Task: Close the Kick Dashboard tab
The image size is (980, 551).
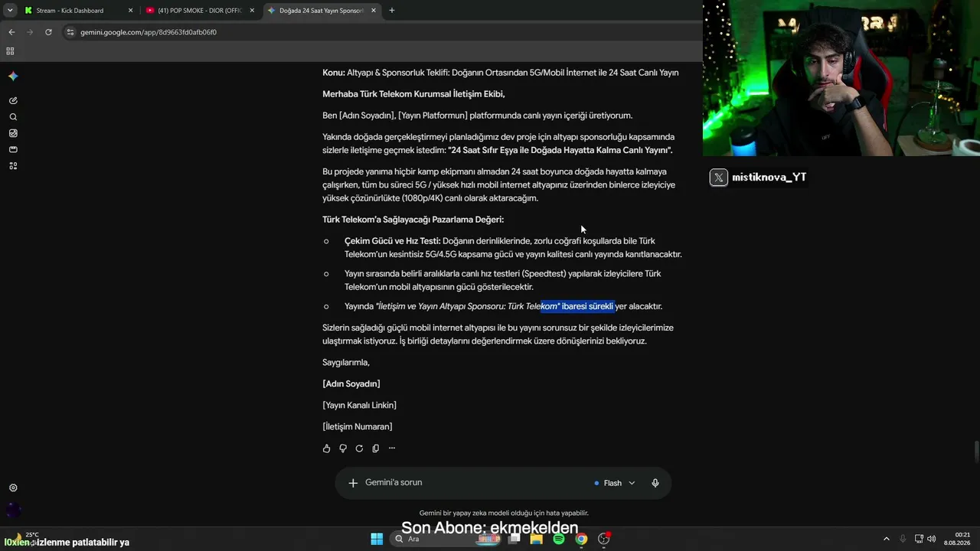Action: [x=130, y=11]
